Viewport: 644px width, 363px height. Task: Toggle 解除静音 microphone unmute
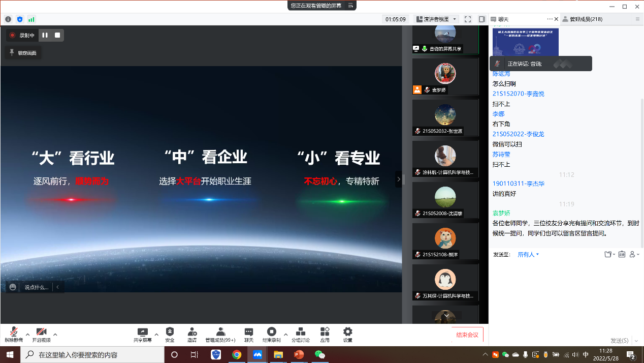click(x=14, y=332)
